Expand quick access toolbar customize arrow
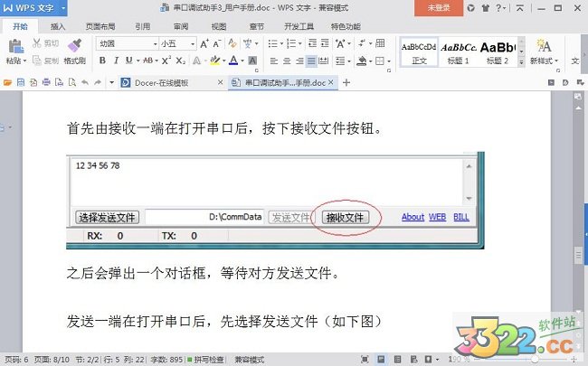Screen dimensions: 588x366 [111, 82]
